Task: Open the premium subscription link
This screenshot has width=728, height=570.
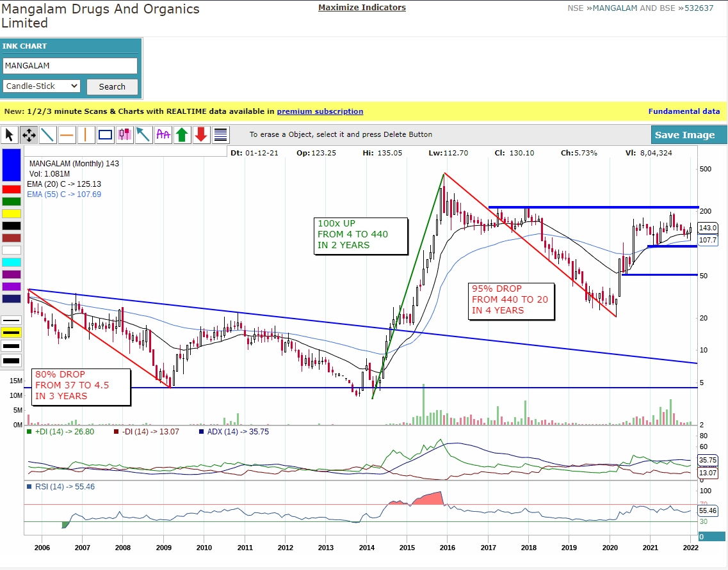Action: coord(320,111)
